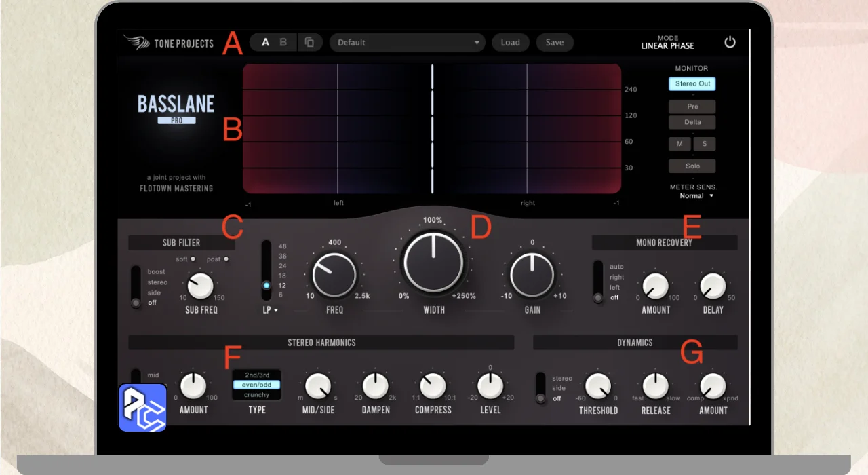The image size is (868, 475).
Task: Select boost in the Sub Filter switch
Action: [x=157, y=272]
